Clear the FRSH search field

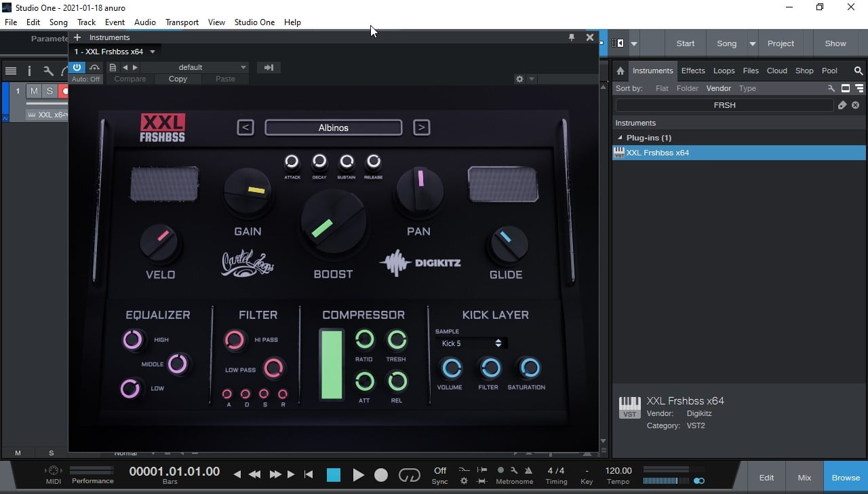(855, 105)
